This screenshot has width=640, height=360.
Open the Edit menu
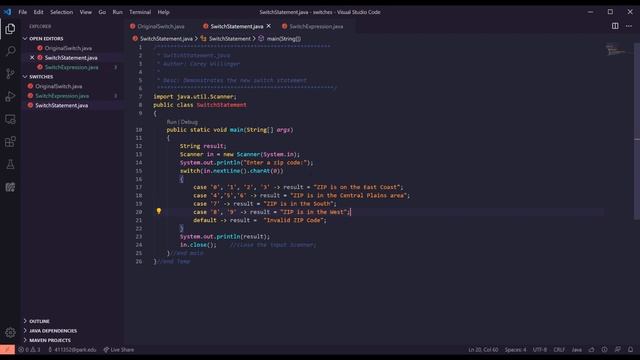pyautogui.click(x=38, y=12)
